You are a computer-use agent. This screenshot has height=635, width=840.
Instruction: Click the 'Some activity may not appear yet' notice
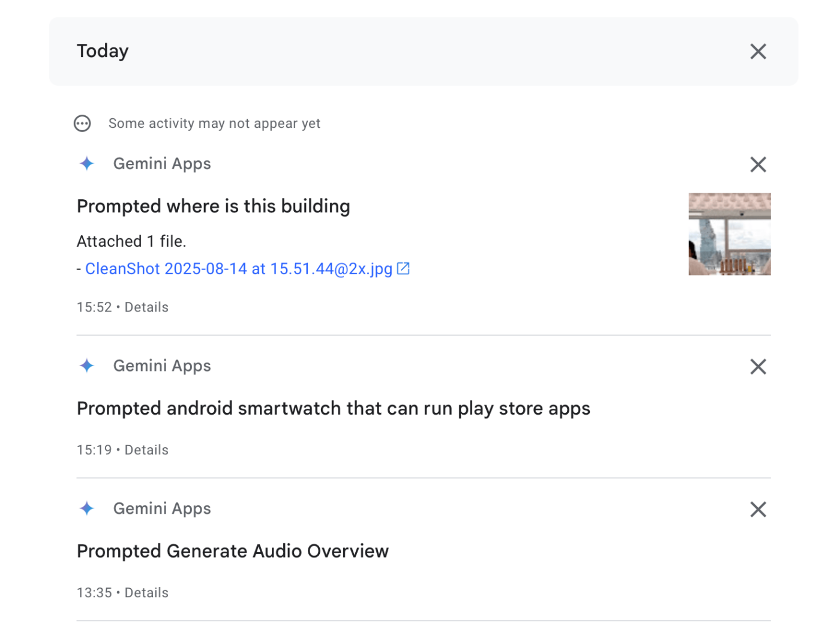tap(214, 123)
